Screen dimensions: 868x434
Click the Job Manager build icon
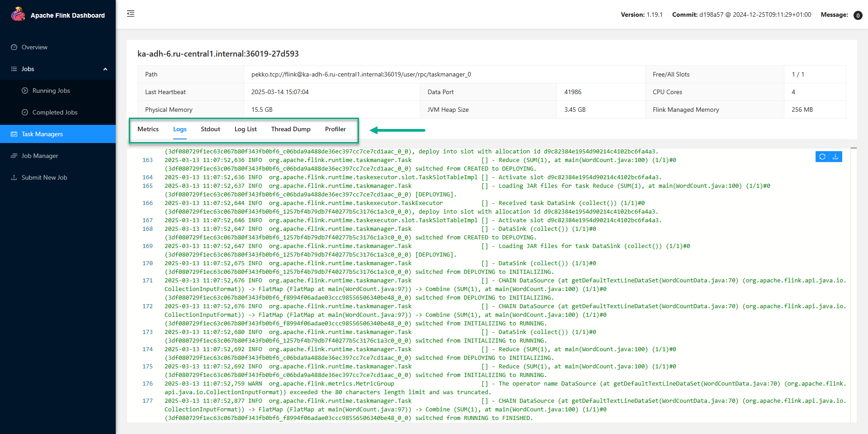coord(14,156)
